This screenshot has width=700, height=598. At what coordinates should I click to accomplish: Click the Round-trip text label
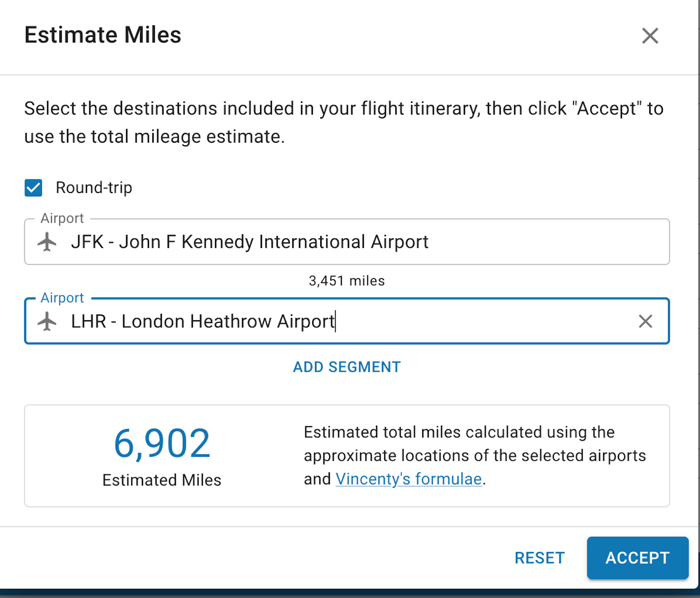93,188
